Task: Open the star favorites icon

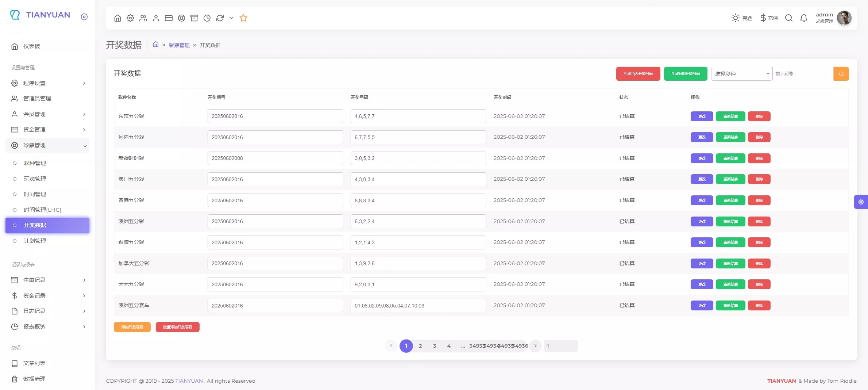Action: (243, 18)
